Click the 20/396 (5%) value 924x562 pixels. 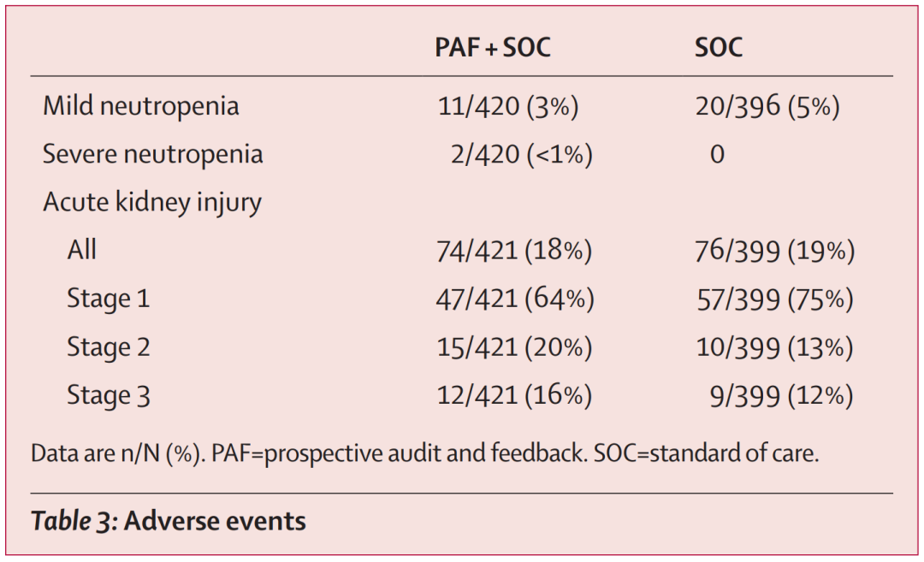click(768, 106)
